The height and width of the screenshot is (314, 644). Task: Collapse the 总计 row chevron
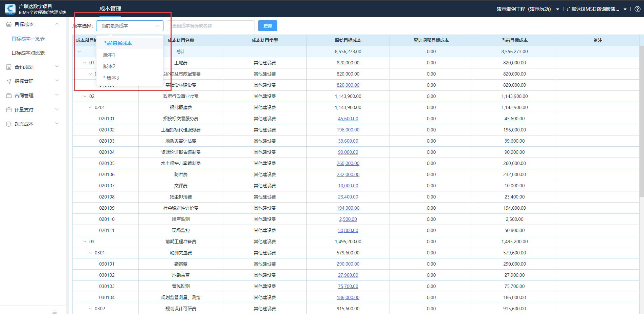[80, 51]
